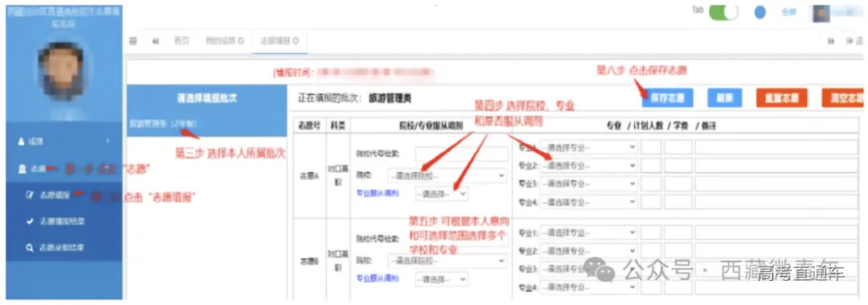Viewport: 868px width, 305px height.
Task: Open 专业4 dropdown in 志愿A
Action: [589, 202]
